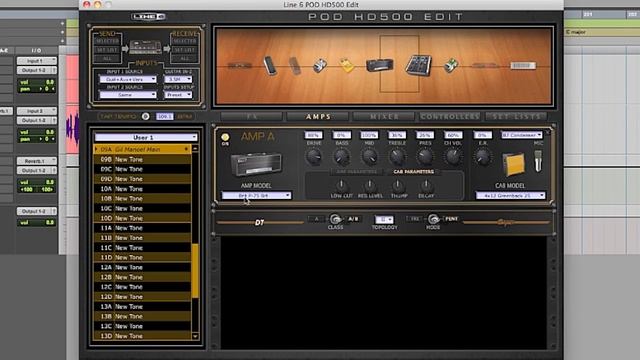This screenshot has height=360, width=640.
Task: Switch to the SET LISTS tab
Action: 516,117
